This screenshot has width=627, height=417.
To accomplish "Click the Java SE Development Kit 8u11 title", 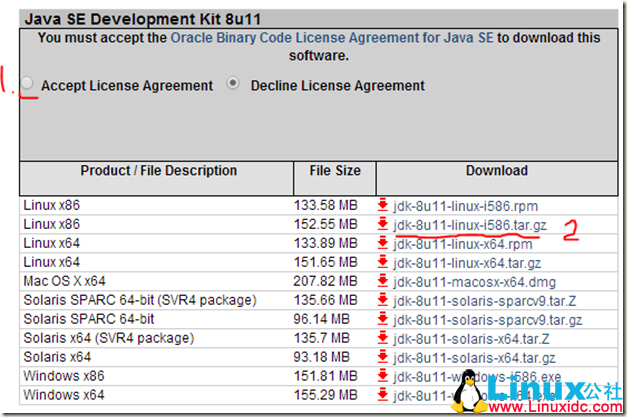I will 143,19.
